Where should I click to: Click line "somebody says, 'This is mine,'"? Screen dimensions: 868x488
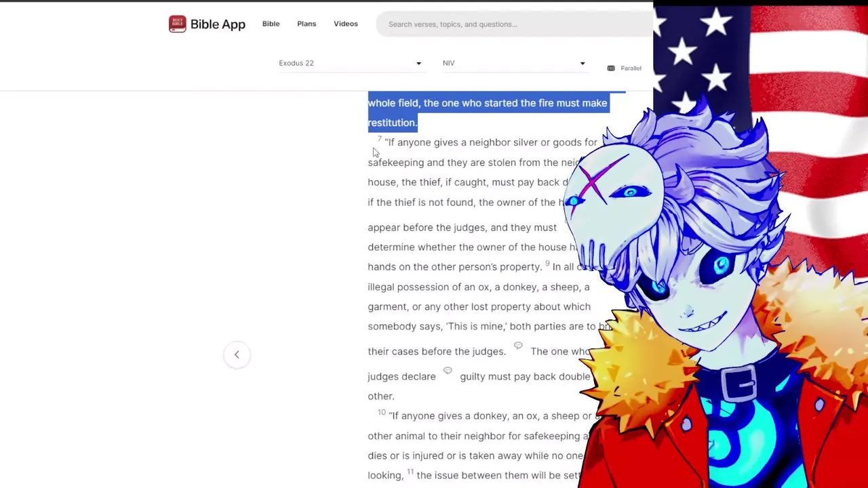tap(490, 326)
